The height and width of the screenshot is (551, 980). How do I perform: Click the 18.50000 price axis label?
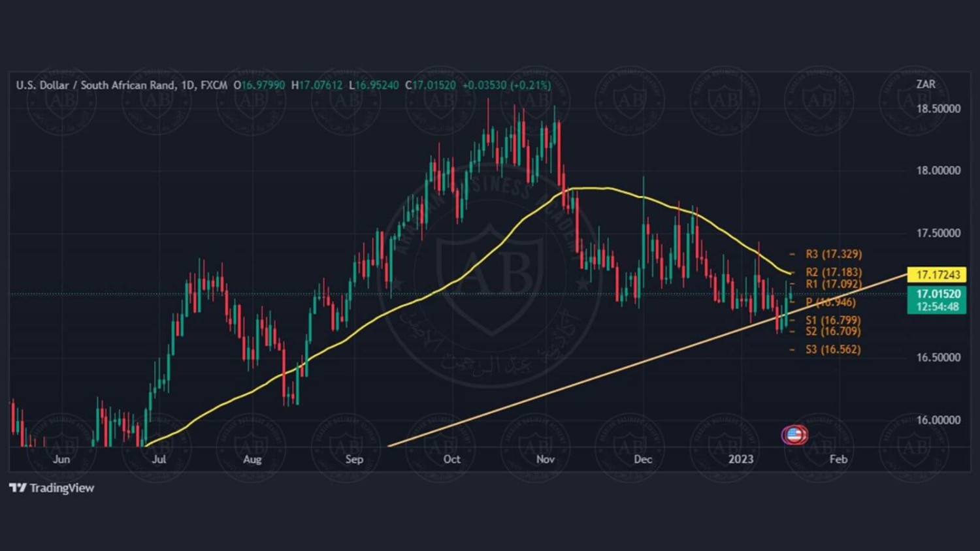(x=938, y=108)
